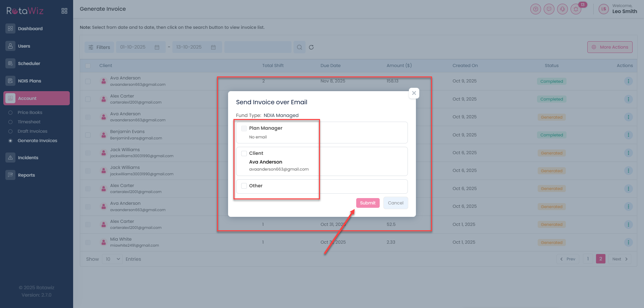Screen dimensions: 644x308
Task: Open the chat message icon in header
Action: click(549, 9)
